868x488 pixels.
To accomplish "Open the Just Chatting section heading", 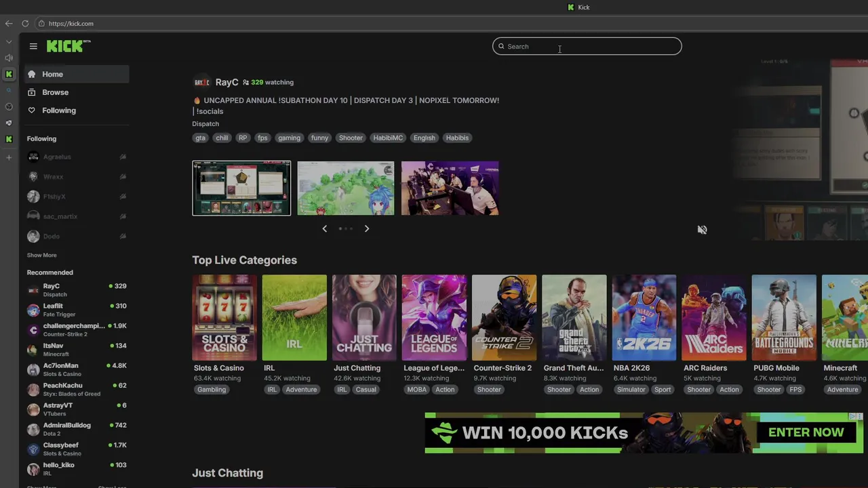I will click(x=228, y=473).
